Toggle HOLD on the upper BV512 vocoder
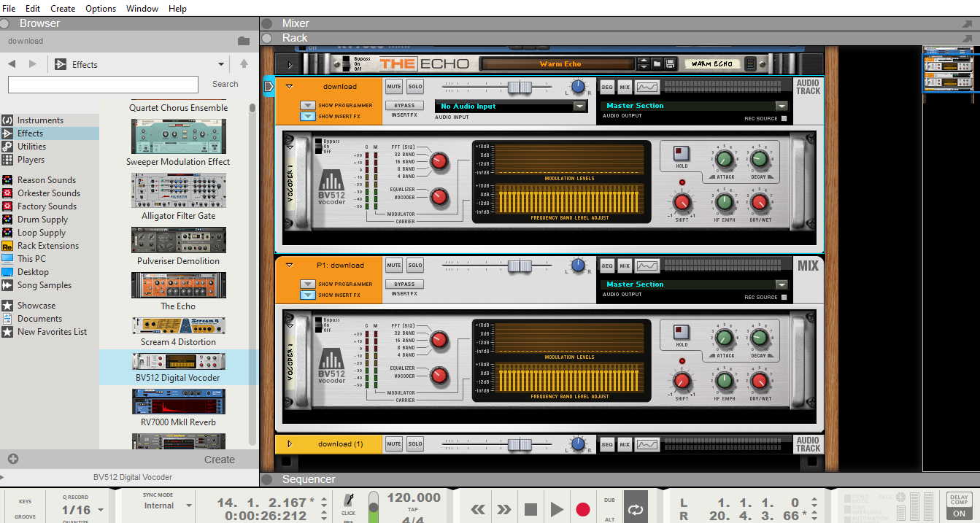This screenshot has width=980, height=523. tap(682, 153)
